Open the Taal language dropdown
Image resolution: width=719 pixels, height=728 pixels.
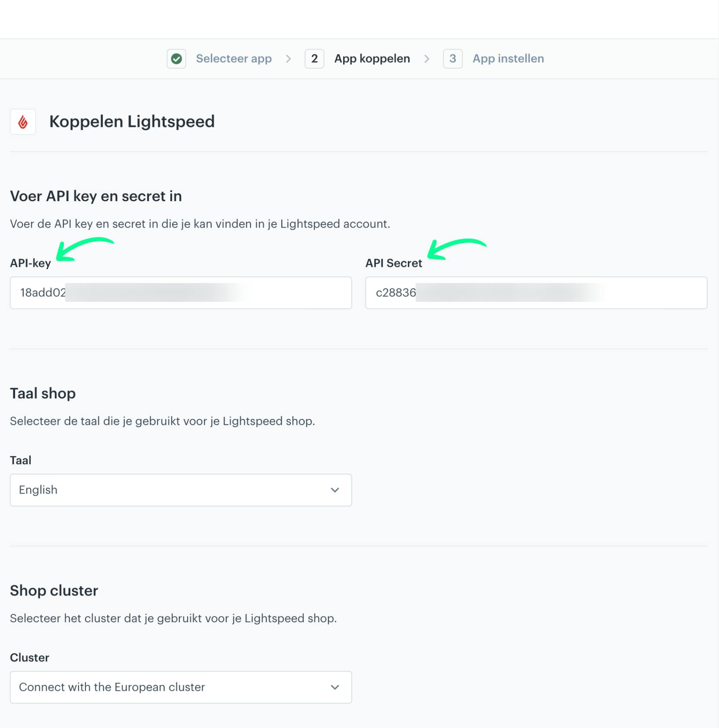pos(181,490)
